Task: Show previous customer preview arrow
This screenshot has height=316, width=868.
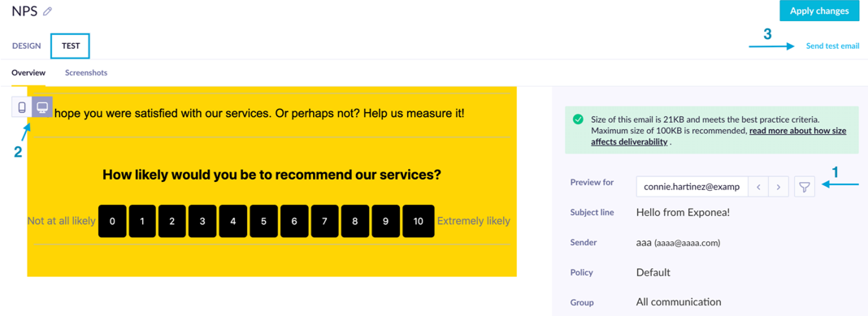Action: [758, 187]
